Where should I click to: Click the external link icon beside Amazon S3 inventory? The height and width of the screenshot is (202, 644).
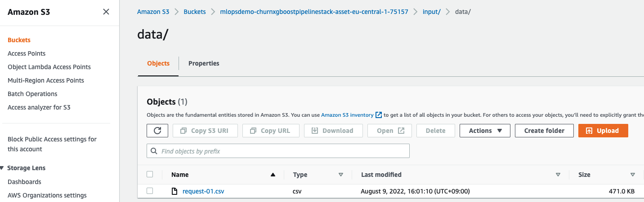379,115
